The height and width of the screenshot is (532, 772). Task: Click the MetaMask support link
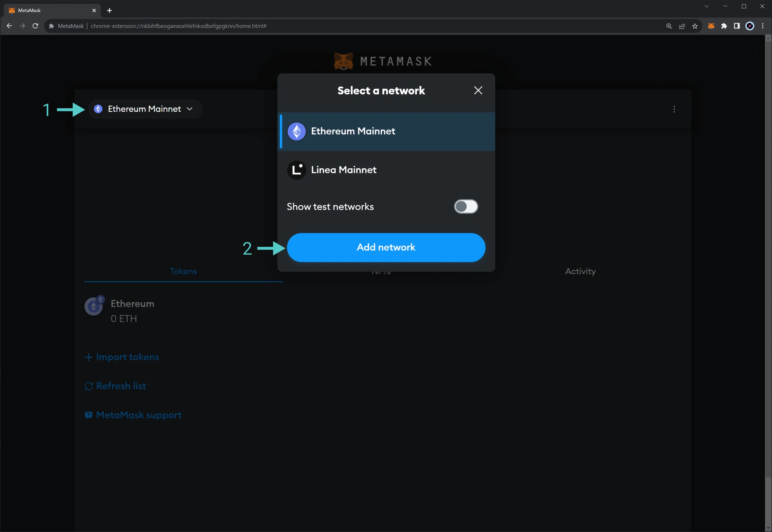click(x=138, y=415)
